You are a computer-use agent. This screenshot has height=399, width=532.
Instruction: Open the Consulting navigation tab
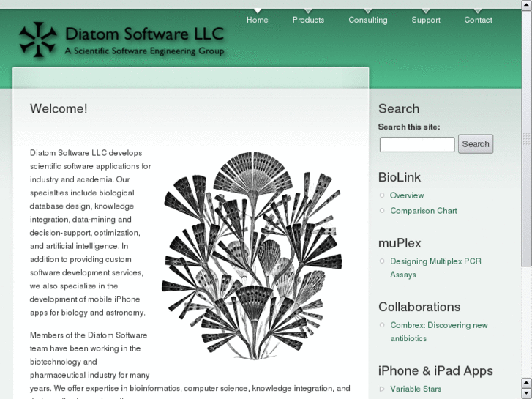[x=368, y=20]
